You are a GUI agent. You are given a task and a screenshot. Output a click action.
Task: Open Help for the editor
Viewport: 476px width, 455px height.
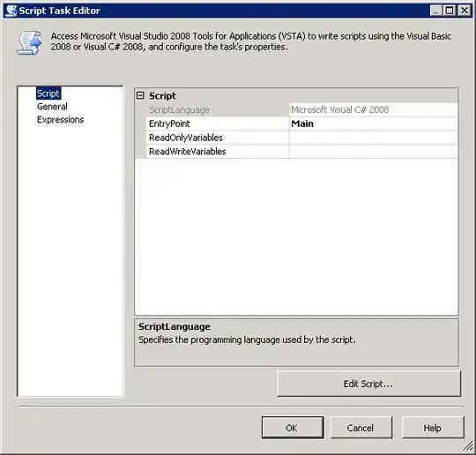click(x=433, y=428)
